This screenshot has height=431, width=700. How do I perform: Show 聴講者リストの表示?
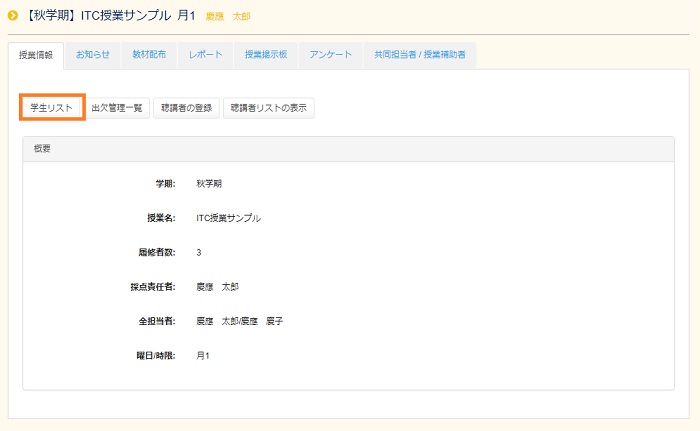269,108
